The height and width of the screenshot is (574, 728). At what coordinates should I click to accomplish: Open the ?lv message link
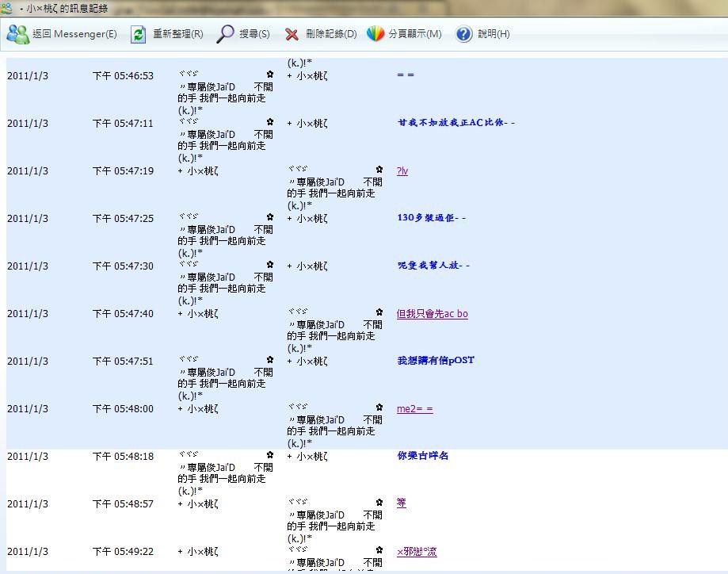(402, 171)
